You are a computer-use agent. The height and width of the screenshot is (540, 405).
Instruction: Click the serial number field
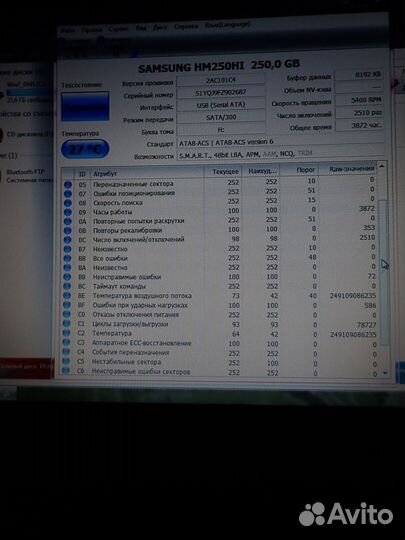[x=221, y=93]
